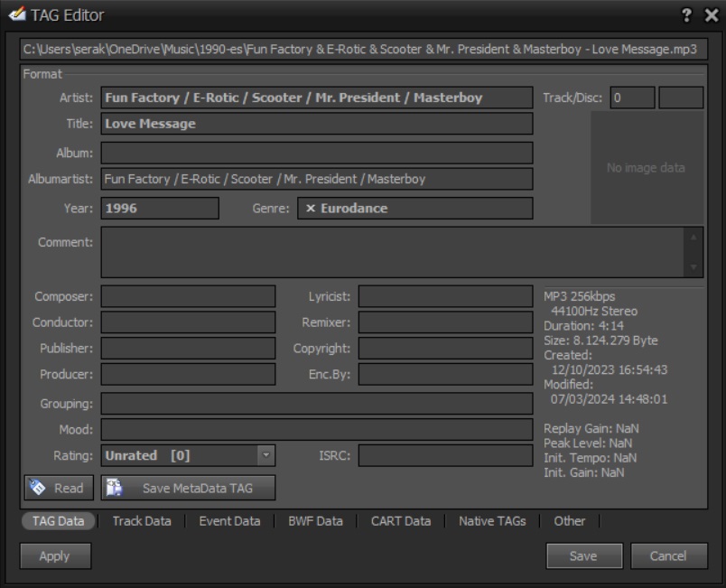Open the Rating dropdown arrow
The height and width of the screenshot is (588, 726).
(265, 456)
